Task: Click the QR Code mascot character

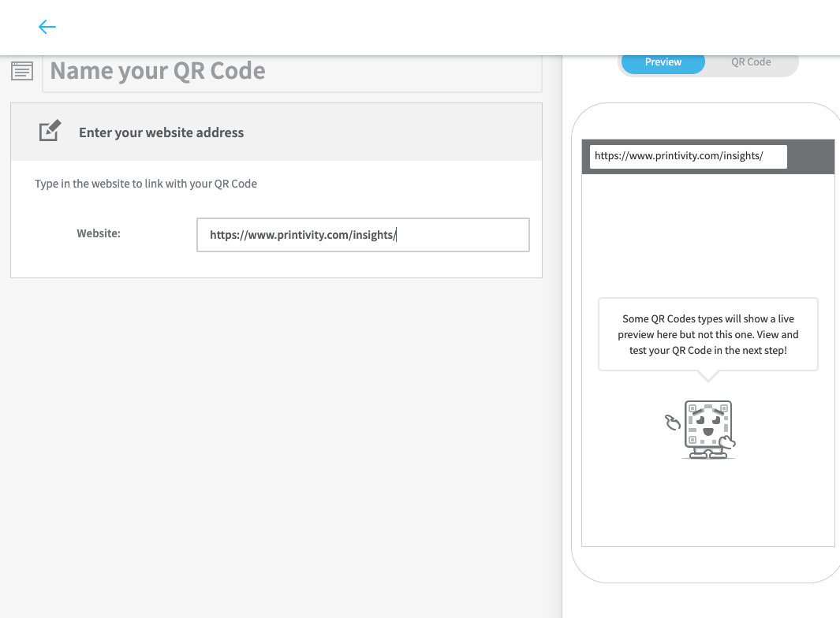Action: click(x=708, y=430)
